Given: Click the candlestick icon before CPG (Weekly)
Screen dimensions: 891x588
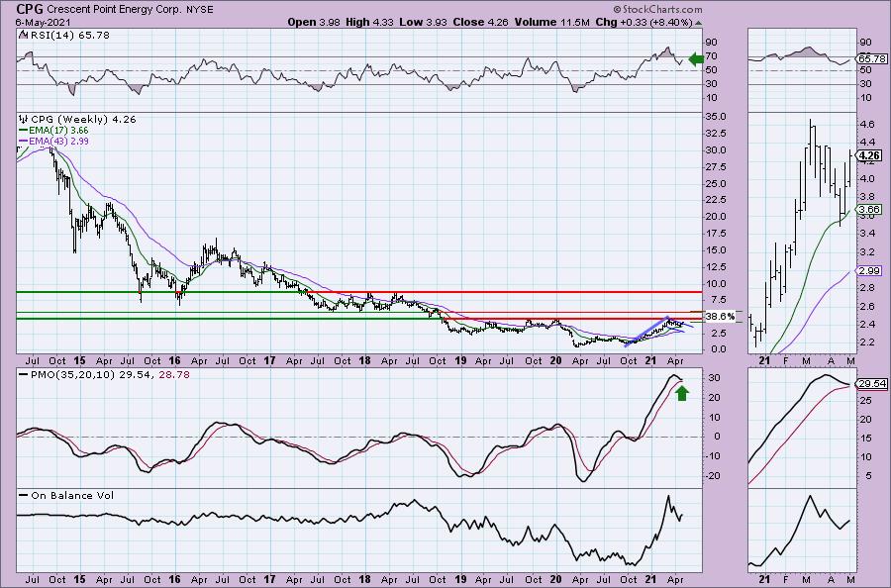Looking at the screenshot, I should 24,120.
